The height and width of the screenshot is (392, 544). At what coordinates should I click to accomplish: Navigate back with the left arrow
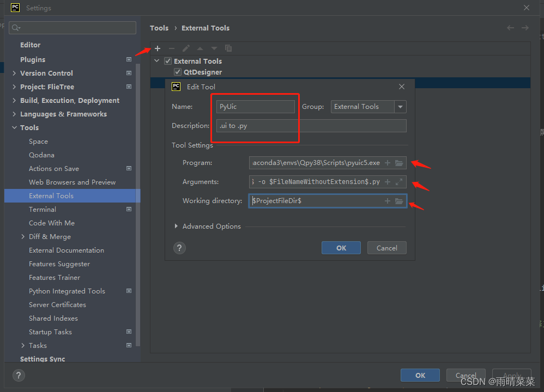[510, 28]
